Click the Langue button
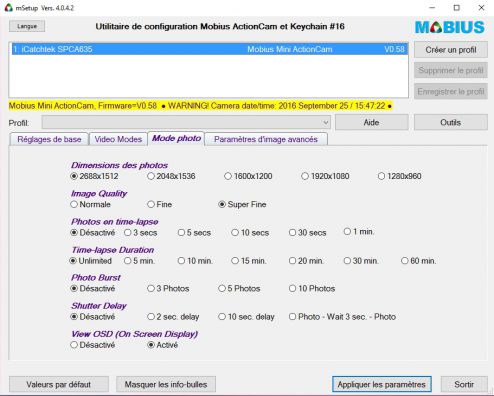Image resolution: width=494 pixels, height=396 pixels. (x=27, y=26)
